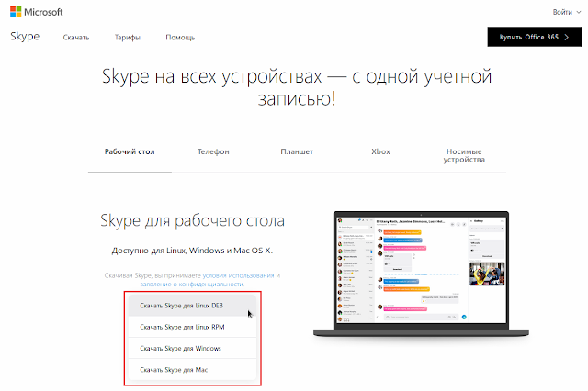Expand the Войти sign-in dropdown
The image size is (588, 391).
point(566,12)
